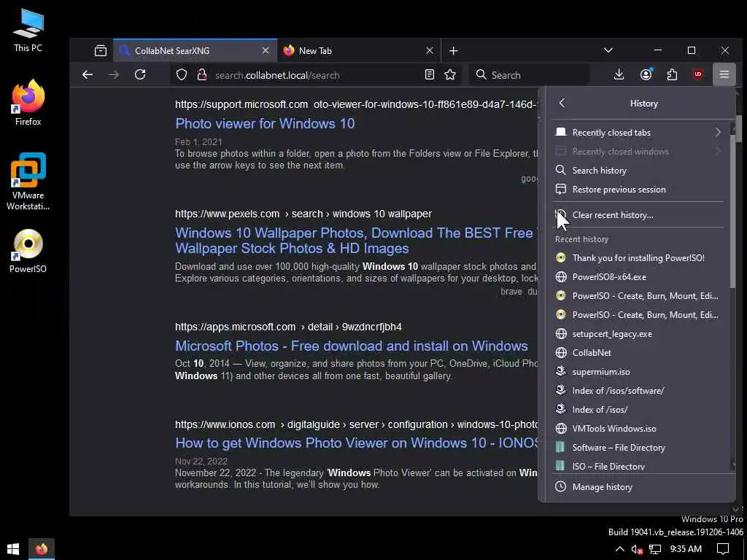
Task: Open the Firefox hamburger application menu
Action: click(x=724, y=74)
